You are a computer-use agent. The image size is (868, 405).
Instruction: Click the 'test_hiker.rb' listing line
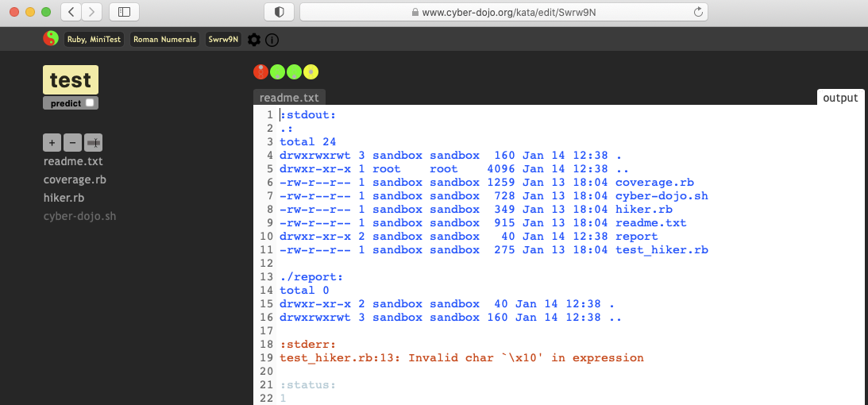(x=494, y=250)
